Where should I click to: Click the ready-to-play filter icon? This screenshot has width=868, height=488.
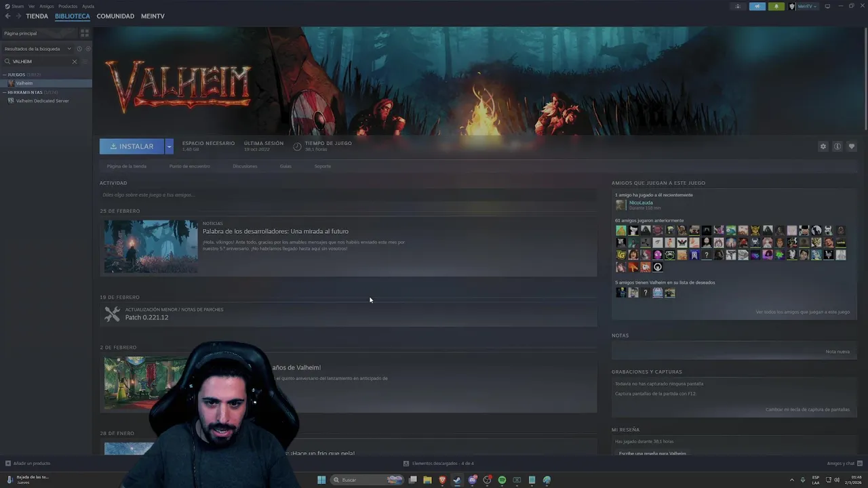point(88,49)
